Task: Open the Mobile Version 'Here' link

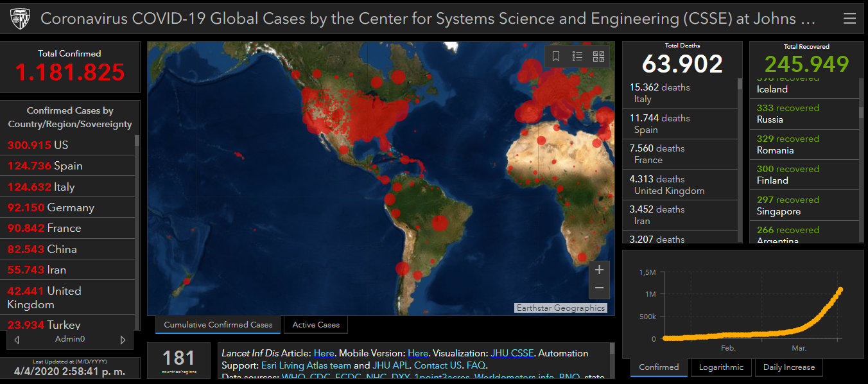Action: pos(418,353)
